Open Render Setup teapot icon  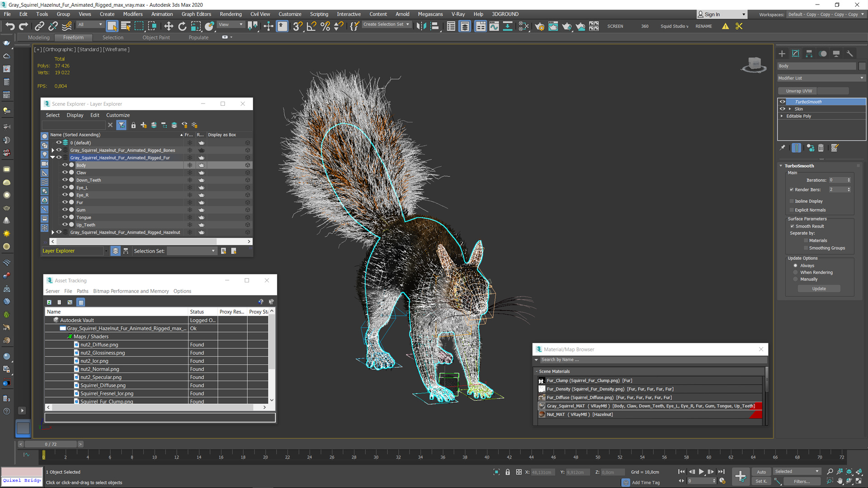[539, 26]
